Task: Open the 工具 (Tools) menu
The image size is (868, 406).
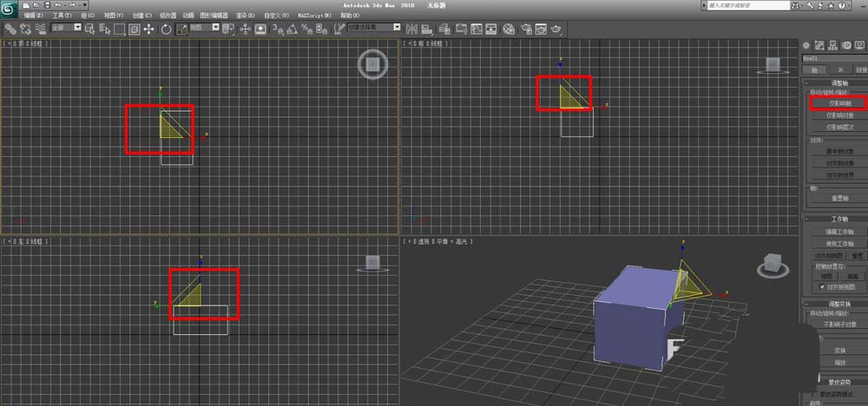Action: point(62,16)
